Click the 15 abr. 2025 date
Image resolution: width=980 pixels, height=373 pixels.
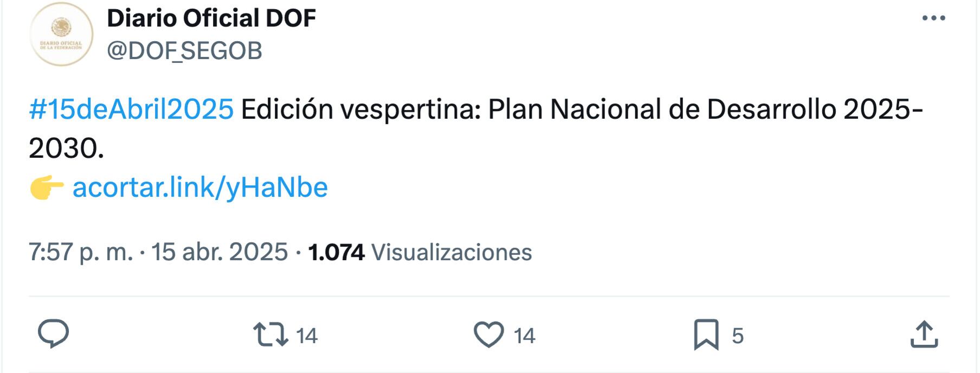[x=219, y=252]
